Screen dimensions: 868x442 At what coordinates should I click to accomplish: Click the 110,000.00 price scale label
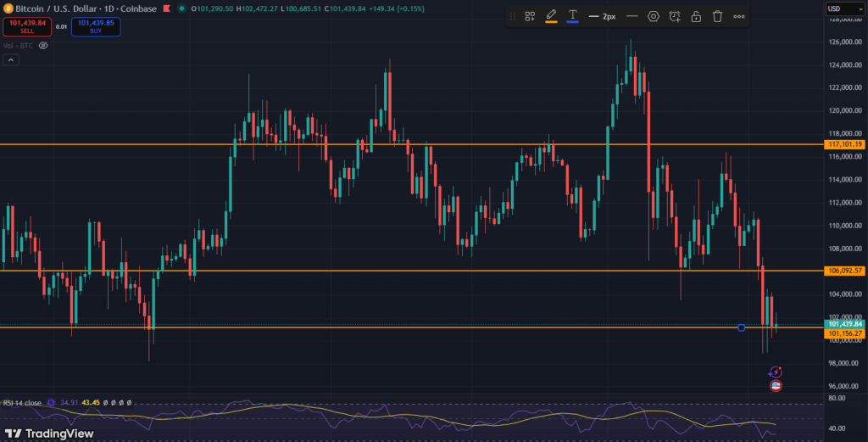point(845,226)
